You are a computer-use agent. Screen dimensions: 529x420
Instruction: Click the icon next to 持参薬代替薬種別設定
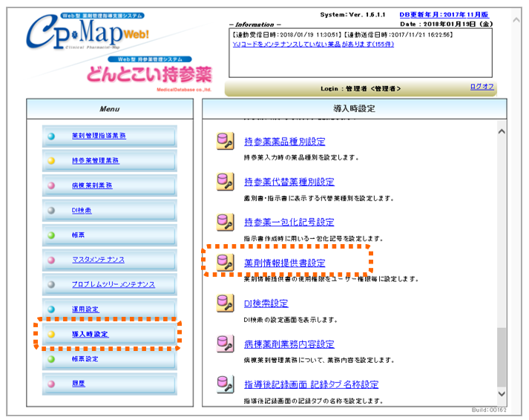click(225, 181)
